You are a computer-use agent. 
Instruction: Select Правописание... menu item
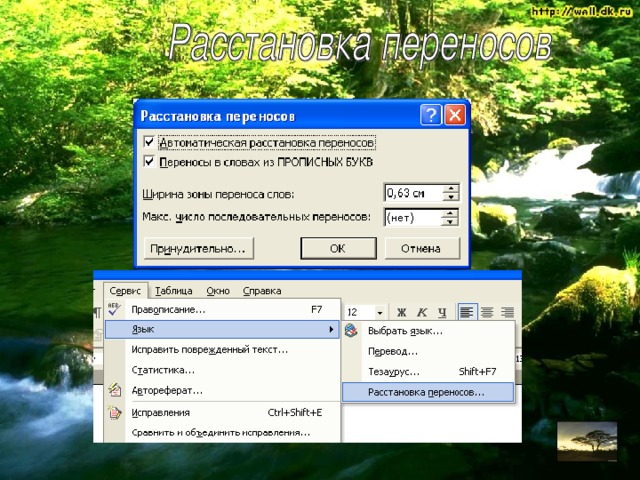(222, 310)
